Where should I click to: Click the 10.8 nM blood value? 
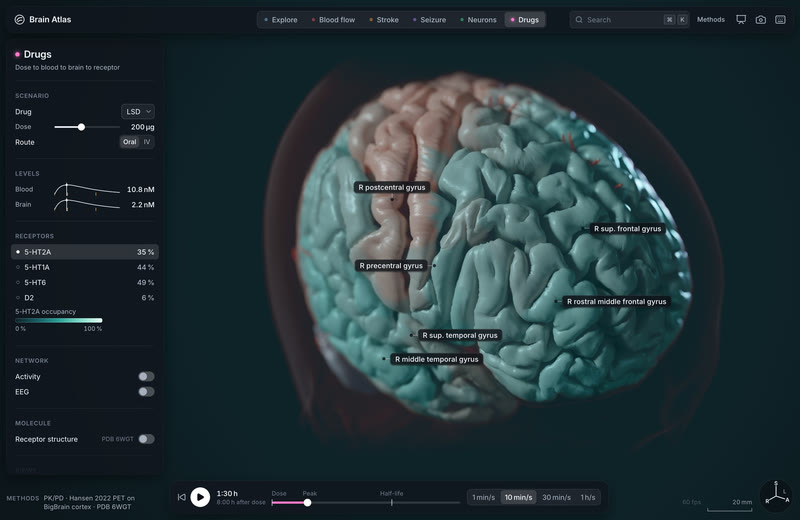tap(140, 189)
